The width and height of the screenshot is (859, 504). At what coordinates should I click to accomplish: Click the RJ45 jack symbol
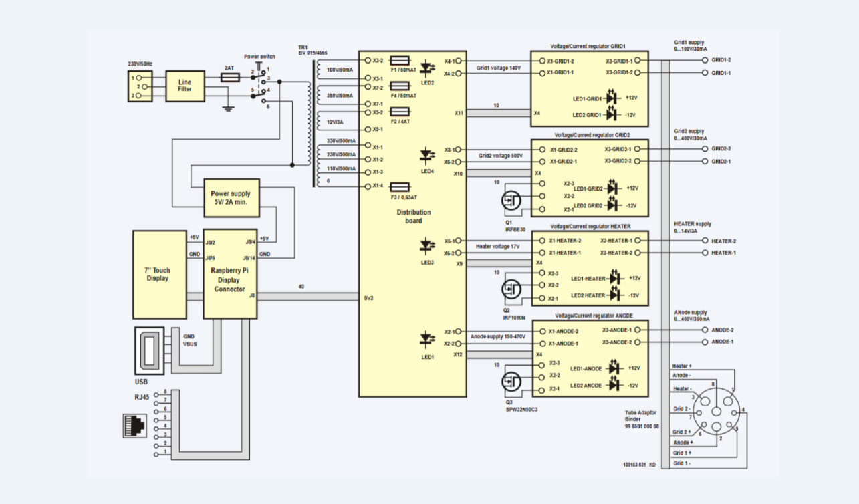[x=135, y=426]
